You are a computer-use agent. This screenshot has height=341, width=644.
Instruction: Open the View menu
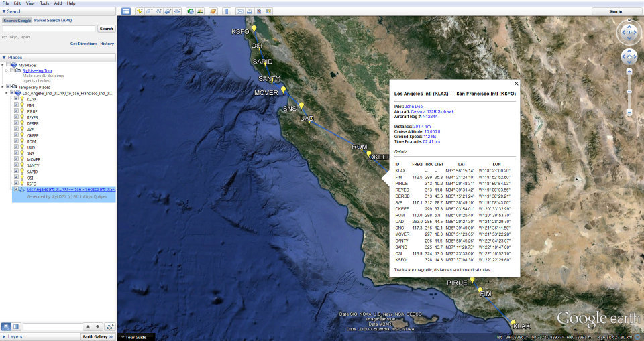click(x=30, y=3)
